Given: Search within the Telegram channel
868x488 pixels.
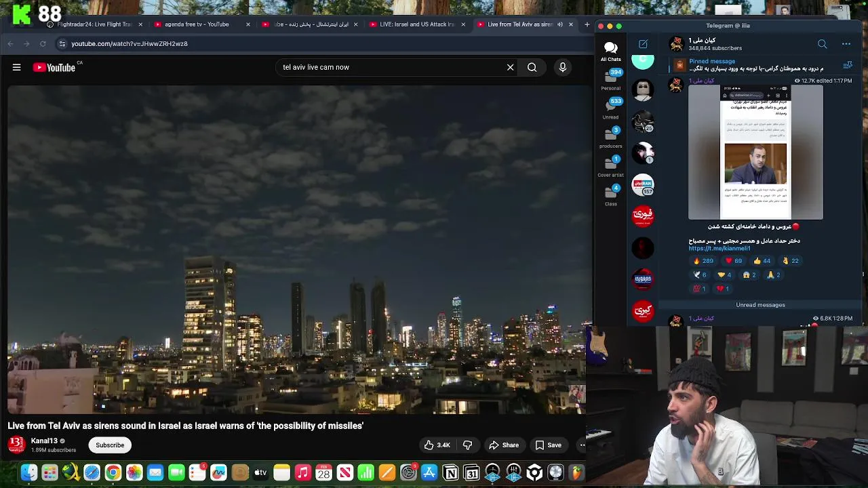Looking at the screenshot, I should [822, 44].
